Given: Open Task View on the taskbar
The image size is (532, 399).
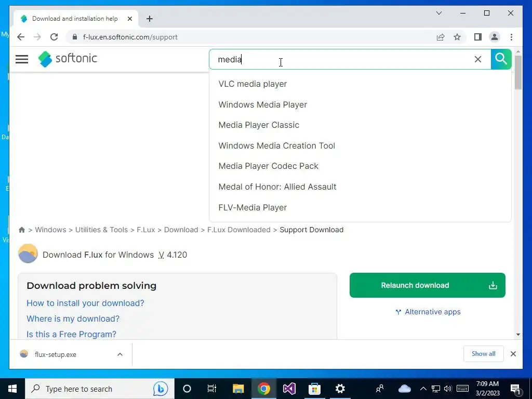Looking at the screenshot, I should (x=212, y=389).
